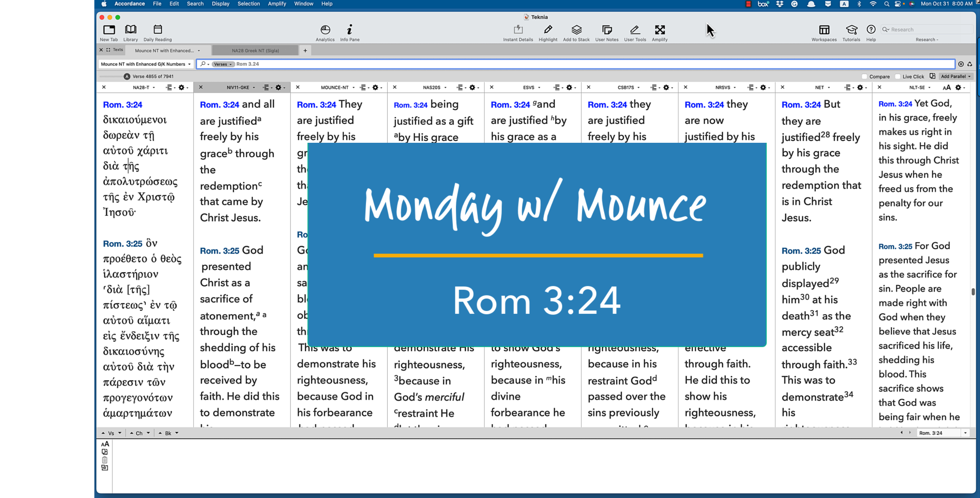Open the File menu
Image resolution: width=980 pixels, height=498 pixels.
pos(157,4)
